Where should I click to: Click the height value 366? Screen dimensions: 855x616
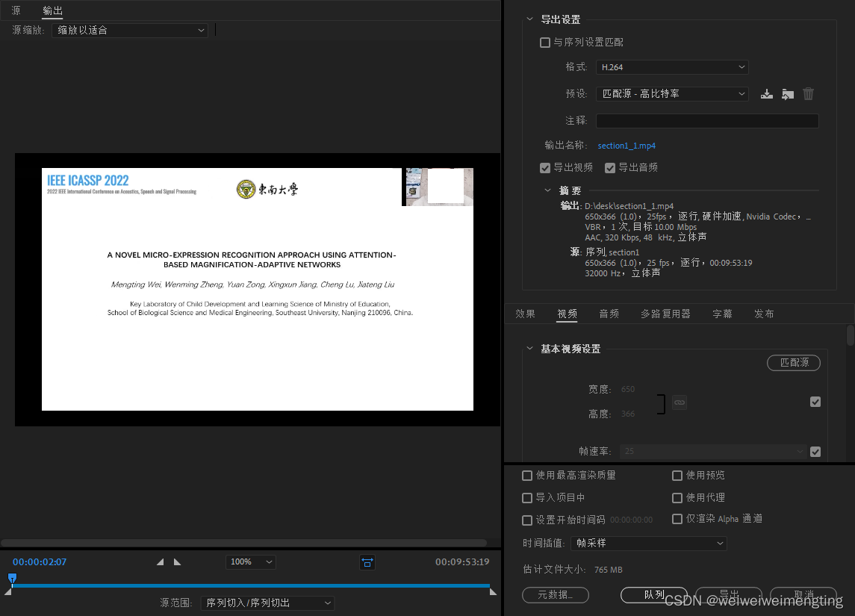click(628, 414)
